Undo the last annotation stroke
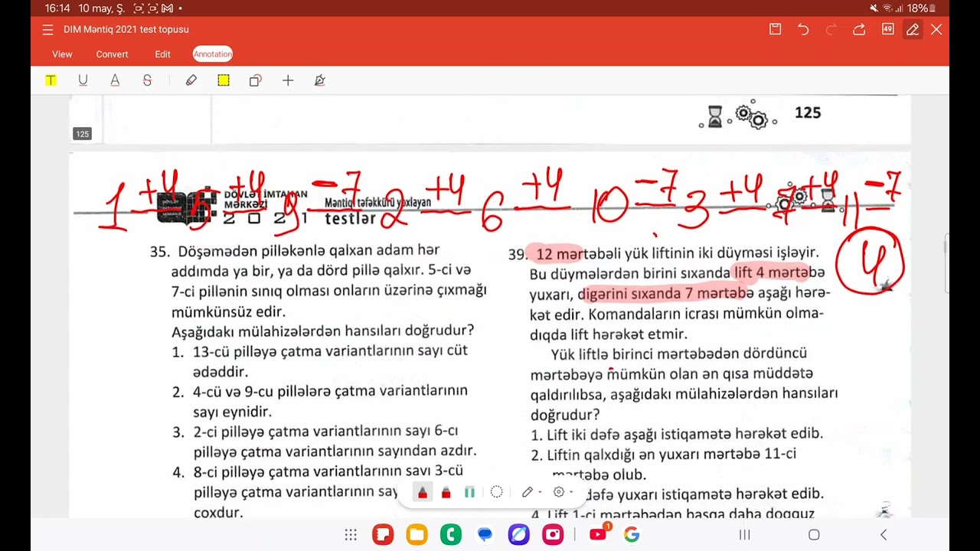Image resolution: width=980 pixels, height=551 pixels. point(803,29)
